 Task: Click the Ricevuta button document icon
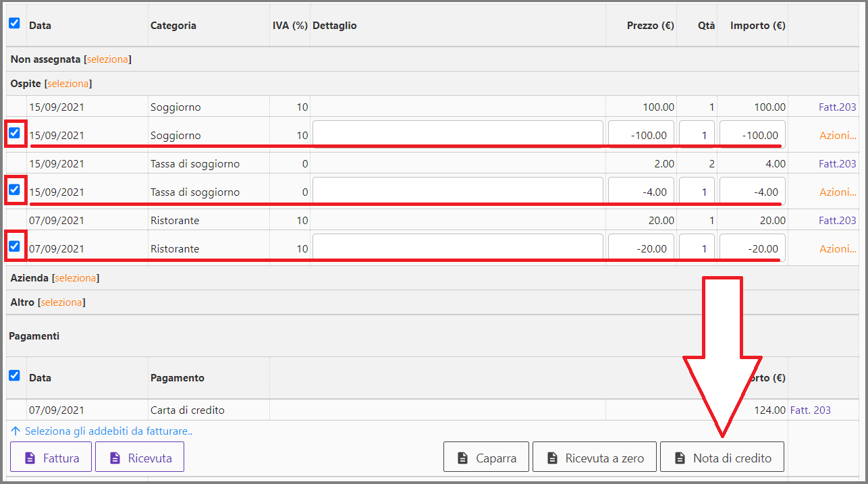pos(115,458)
